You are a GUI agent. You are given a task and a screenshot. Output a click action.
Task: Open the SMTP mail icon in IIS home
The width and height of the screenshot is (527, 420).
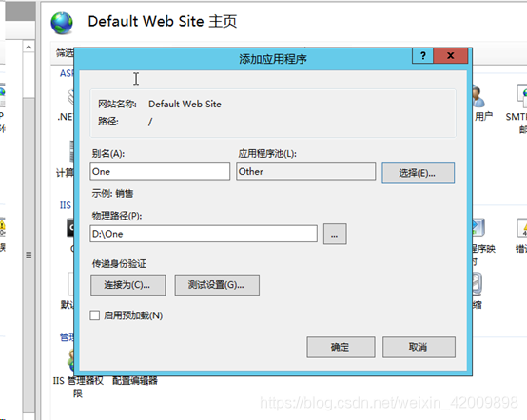(521, 95)
